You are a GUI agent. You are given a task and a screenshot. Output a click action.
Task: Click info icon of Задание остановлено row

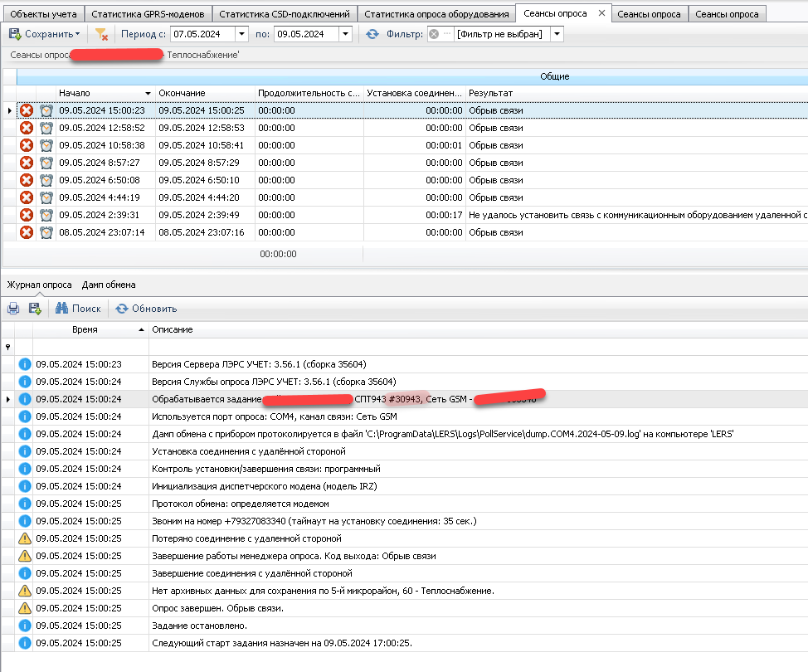pos(25,626)
